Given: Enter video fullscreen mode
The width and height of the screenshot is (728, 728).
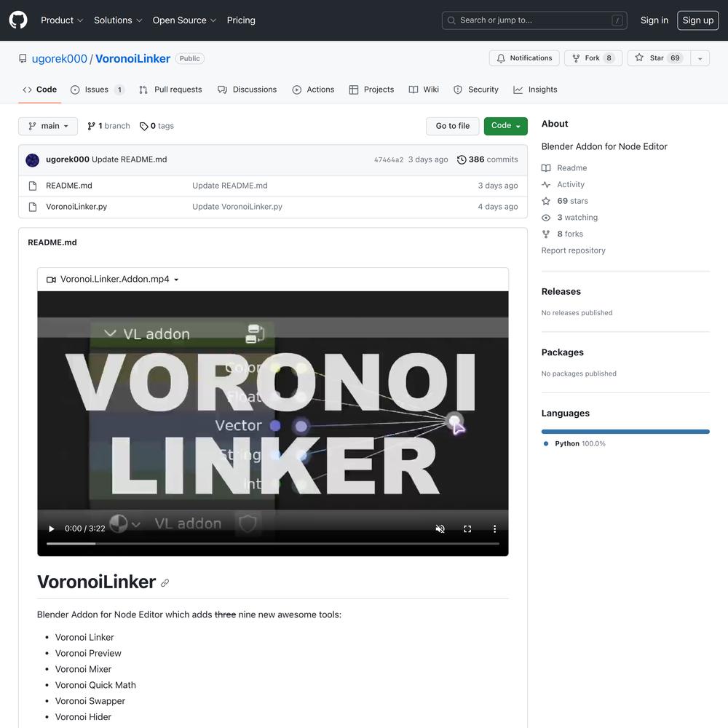Looking at the screenshot, I should [x=467, y=529].
